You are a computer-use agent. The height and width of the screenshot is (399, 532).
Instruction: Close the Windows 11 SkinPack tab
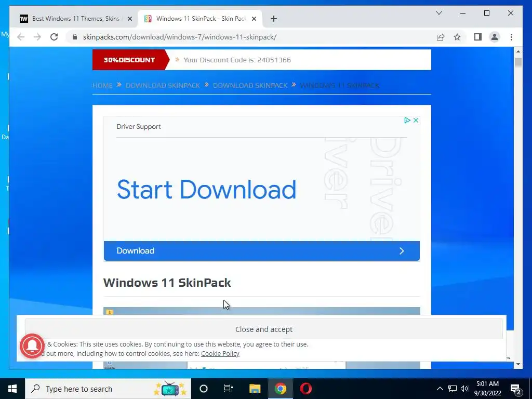click(x=254, y=19)
